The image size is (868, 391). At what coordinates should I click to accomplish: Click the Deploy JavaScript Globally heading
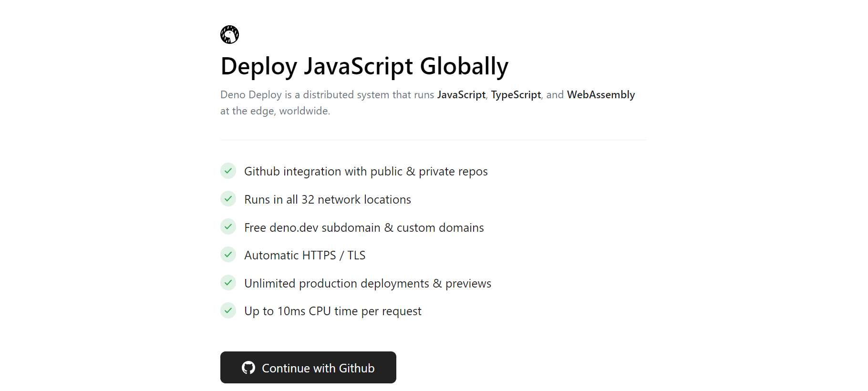click(364, 66)
